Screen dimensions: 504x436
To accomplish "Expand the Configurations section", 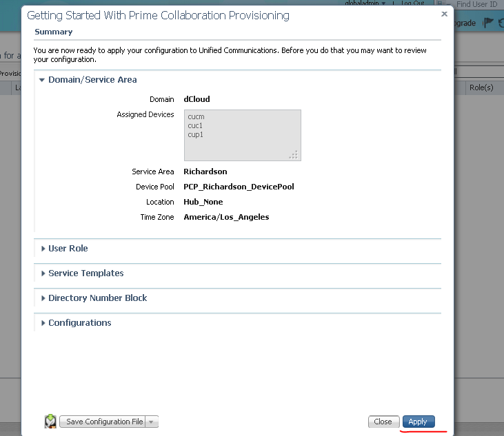I will [x=43, y=322].
